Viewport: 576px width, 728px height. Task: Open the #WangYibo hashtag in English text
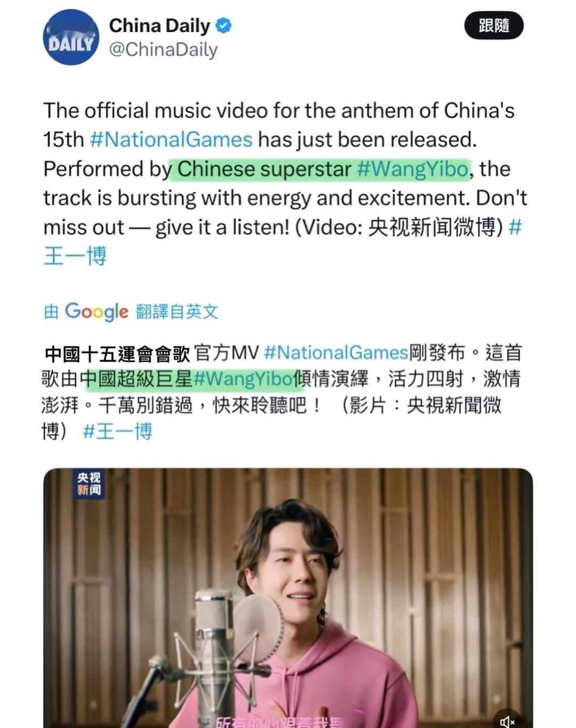tap(412, 169)
